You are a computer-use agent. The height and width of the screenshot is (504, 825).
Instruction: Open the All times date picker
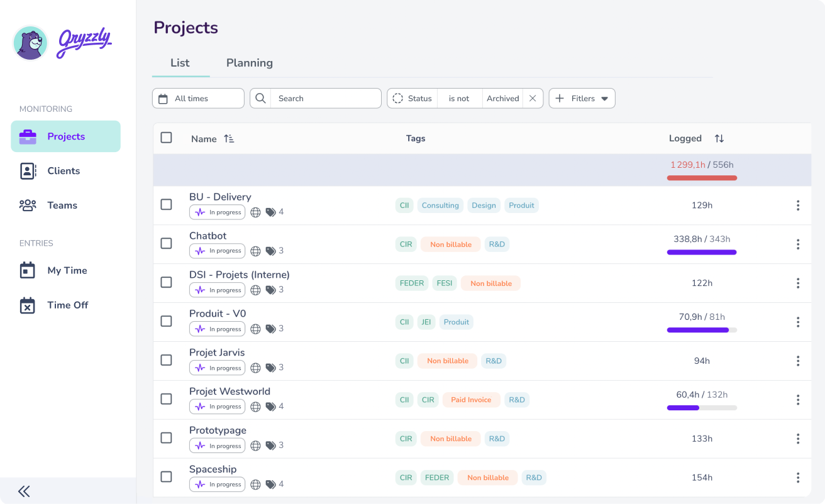tap(198, 99)
